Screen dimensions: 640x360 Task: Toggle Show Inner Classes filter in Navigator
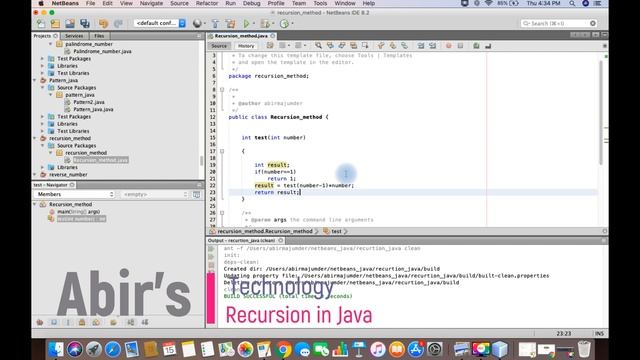pos(96,322)
